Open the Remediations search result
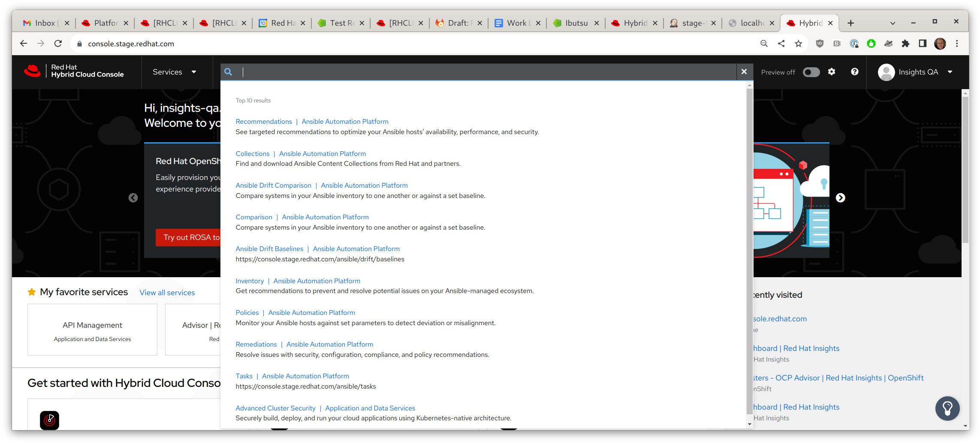 coord(256,344)
